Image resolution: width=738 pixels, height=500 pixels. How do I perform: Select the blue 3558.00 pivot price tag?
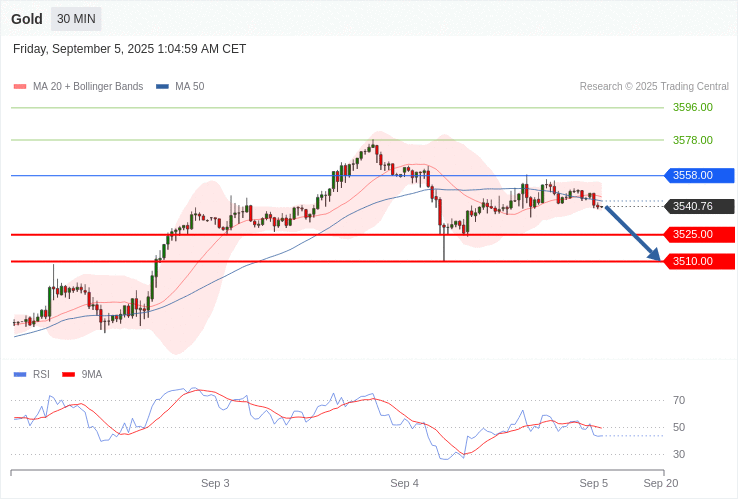699,176
